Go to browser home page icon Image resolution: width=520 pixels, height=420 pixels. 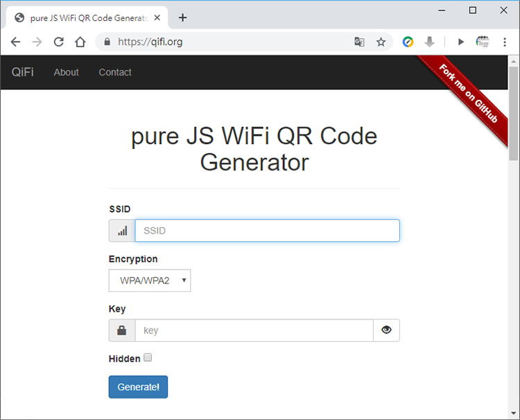(x=80, y=42)
